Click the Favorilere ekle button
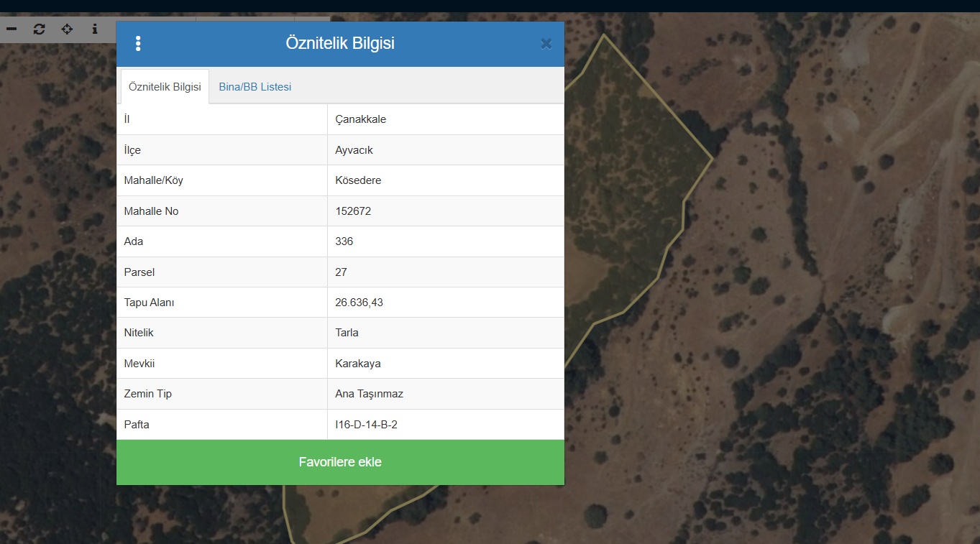Screen dimensions: 980x544 click(340, 462)
